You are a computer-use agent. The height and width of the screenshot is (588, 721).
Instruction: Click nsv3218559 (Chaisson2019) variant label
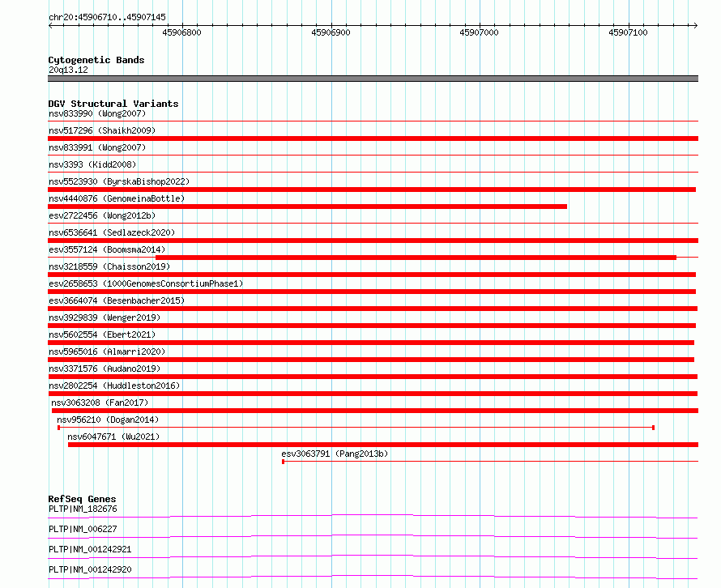point(109,266)
